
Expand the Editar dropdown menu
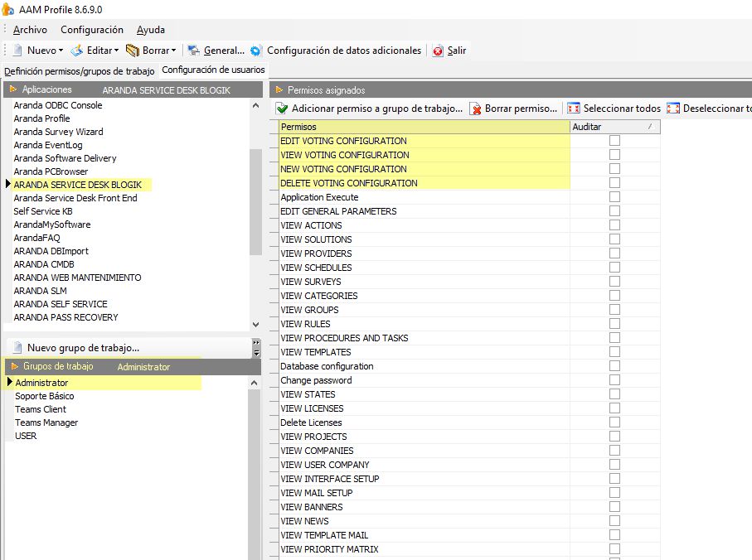coord(116,51)
